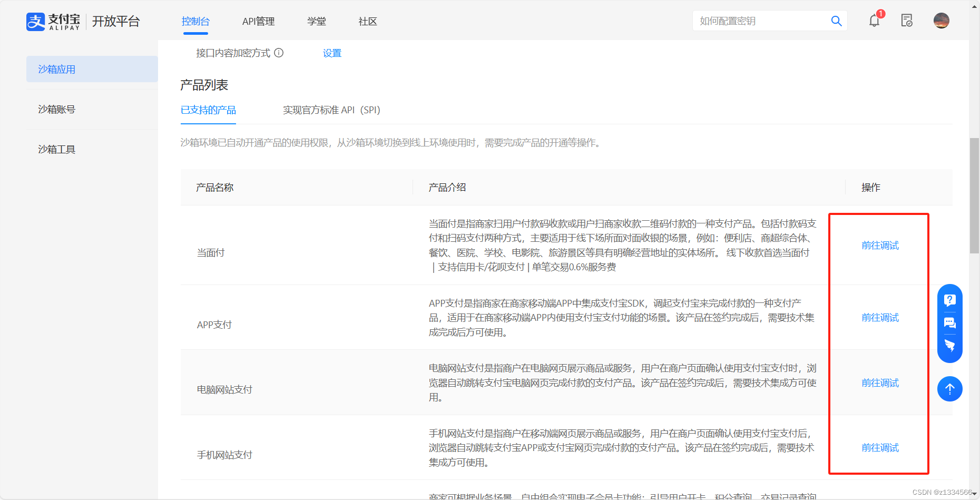This screenshot has width=980, height=500.
Task: Click the info icon beside 接口内容加密方式
Action: click(279, 53)
